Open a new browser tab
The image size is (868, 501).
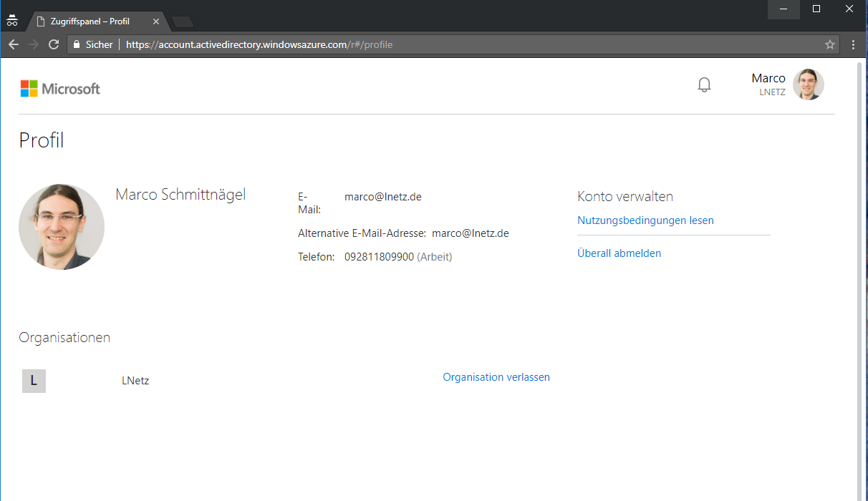pyautogui.click(x=183, y=21)
